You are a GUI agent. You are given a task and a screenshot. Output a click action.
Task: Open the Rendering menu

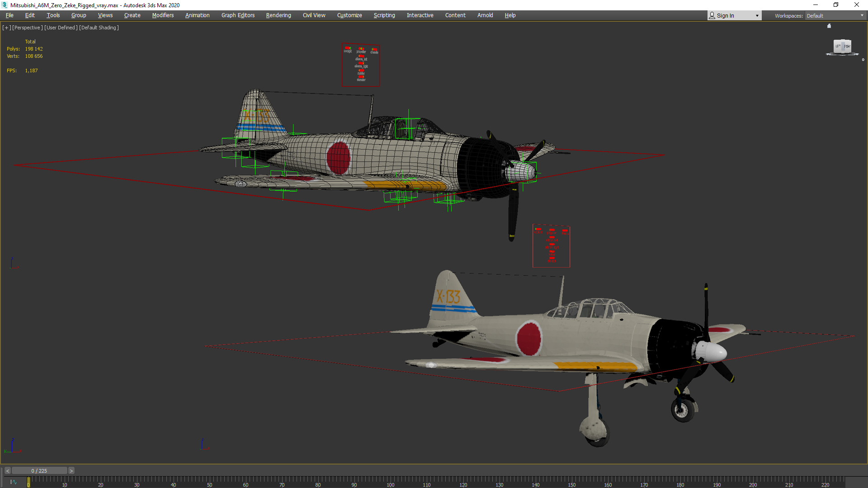tap(278, 15)
